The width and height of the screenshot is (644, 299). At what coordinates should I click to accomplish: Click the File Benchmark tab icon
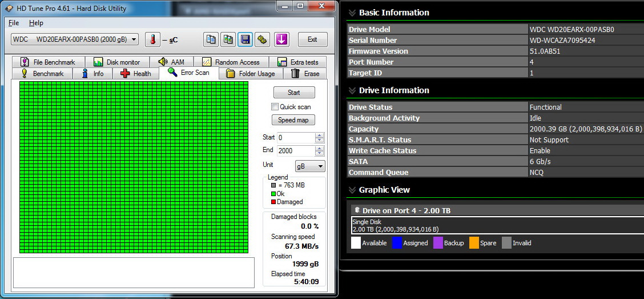click(x=25, y=62)
